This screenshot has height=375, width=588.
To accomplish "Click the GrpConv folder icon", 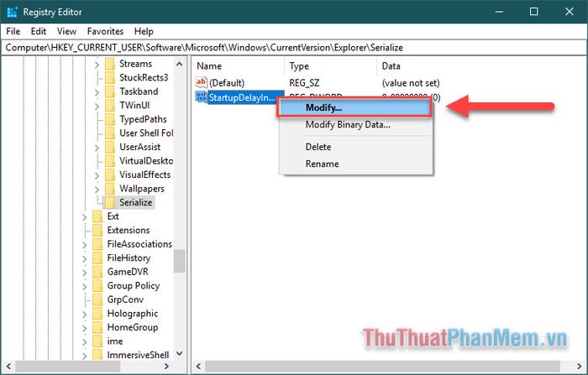I will point(97,299).
